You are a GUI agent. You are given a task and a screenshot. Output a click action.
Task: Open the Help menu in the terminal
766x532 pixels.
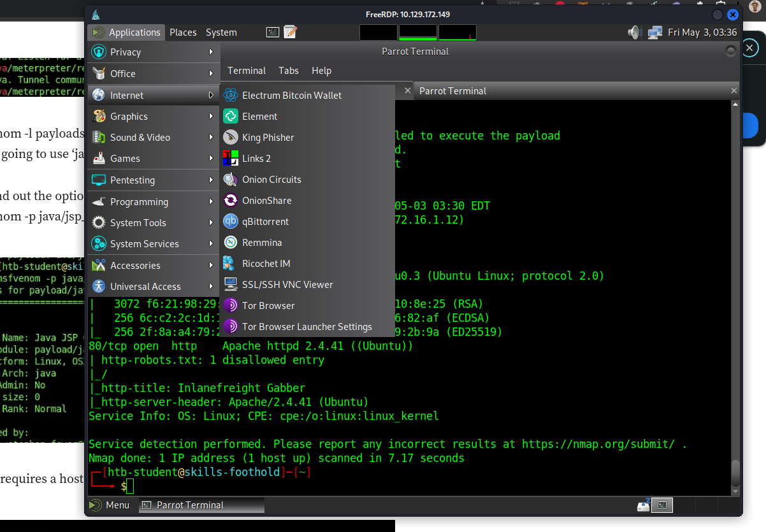[x=321, y=71]
